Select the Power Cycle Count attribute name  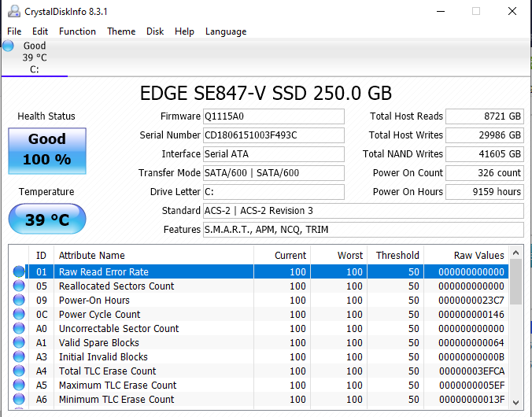tap(99, 315)
